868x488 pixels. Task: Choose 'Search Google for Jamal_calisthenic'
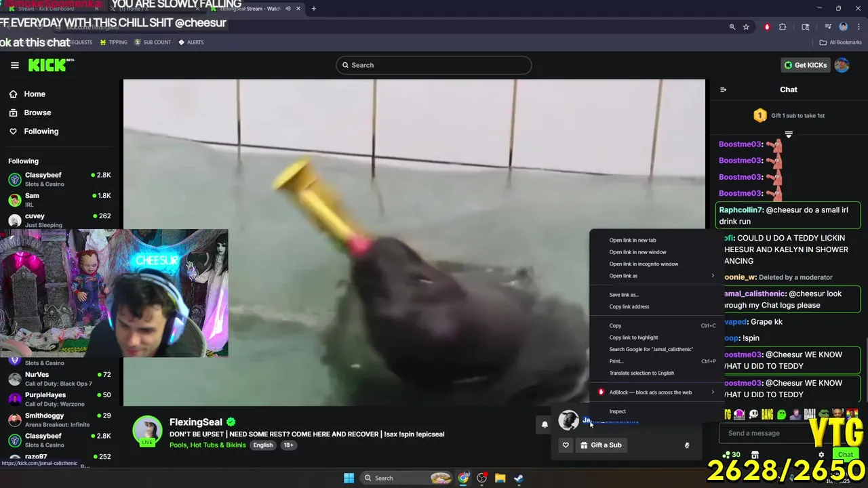pyautogui.click(x=651, y=349)
